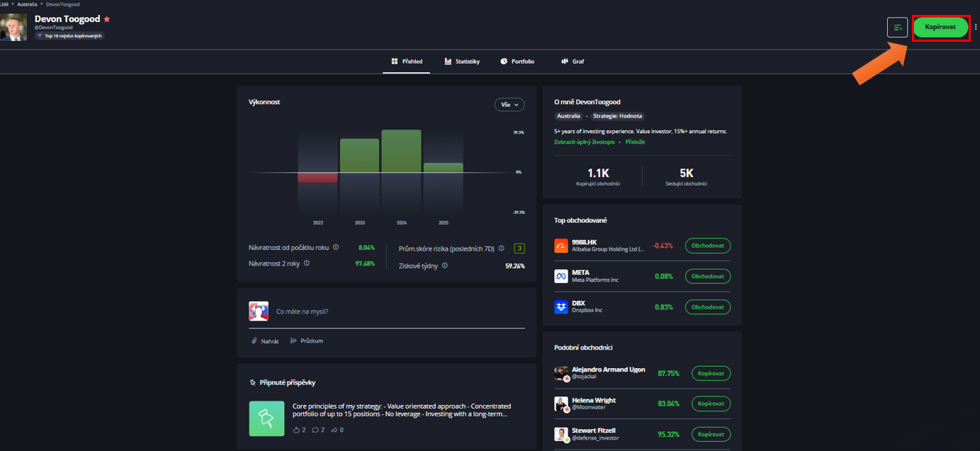Open the three-dot more options menu
980x451 pixels.
976,27
